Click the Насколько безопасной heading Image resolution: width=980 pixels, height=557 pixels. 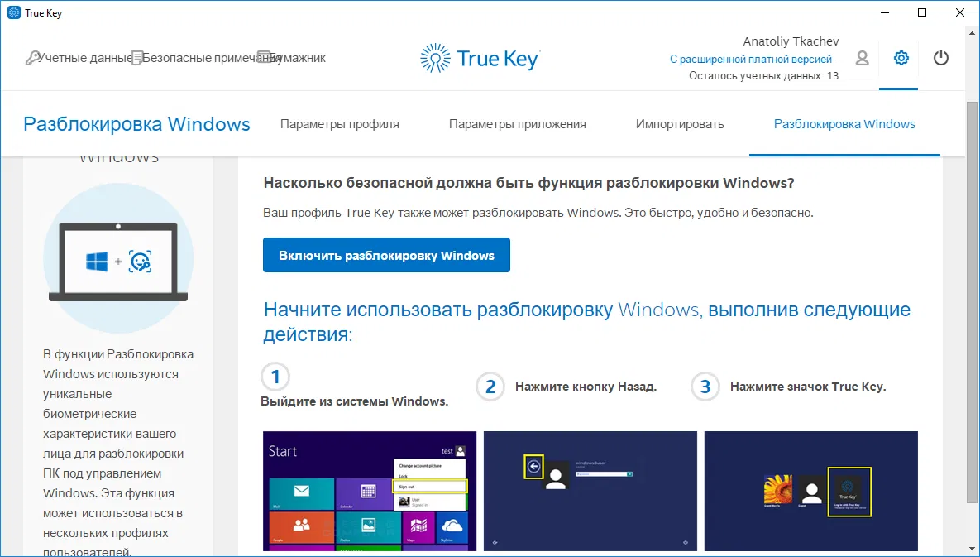pyautogui.click(x=528, y=183)
